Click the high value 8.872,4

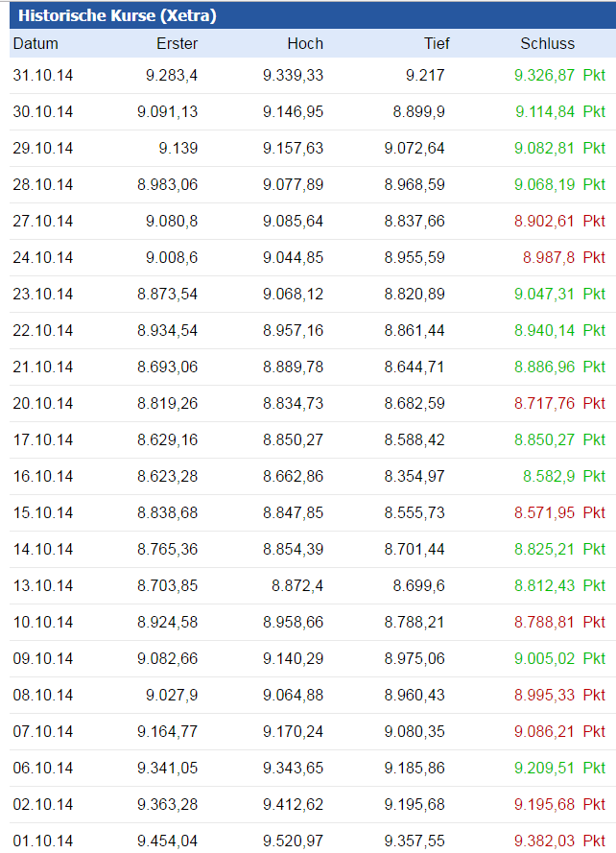coord(297,585)
